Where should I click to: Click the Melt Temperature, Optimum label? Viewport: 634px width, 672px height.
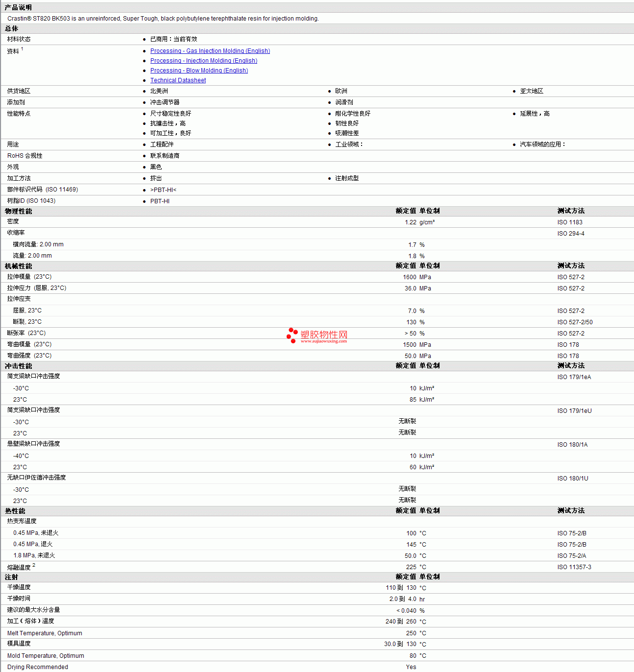(x=45, y=633)
